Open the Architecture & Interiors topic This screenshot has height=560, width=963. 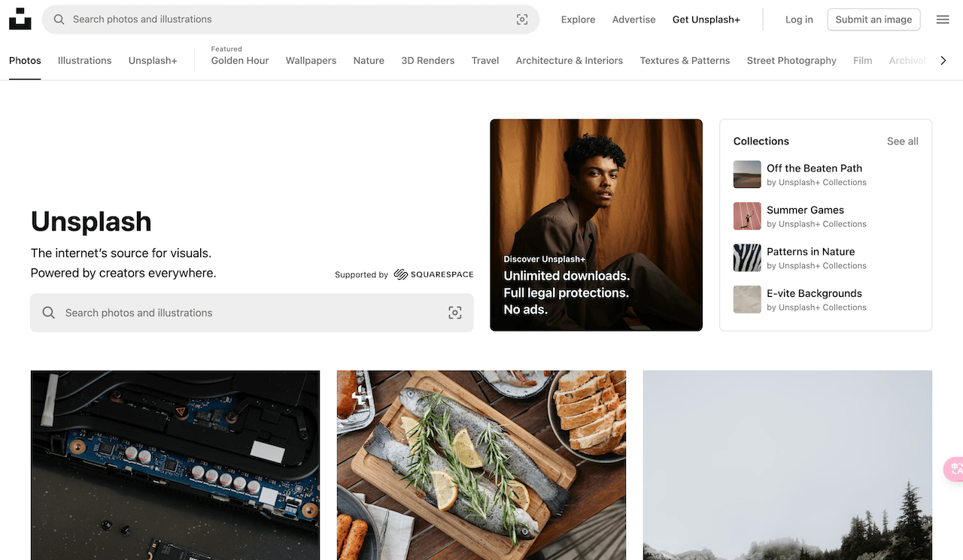(x=570, y=61)
